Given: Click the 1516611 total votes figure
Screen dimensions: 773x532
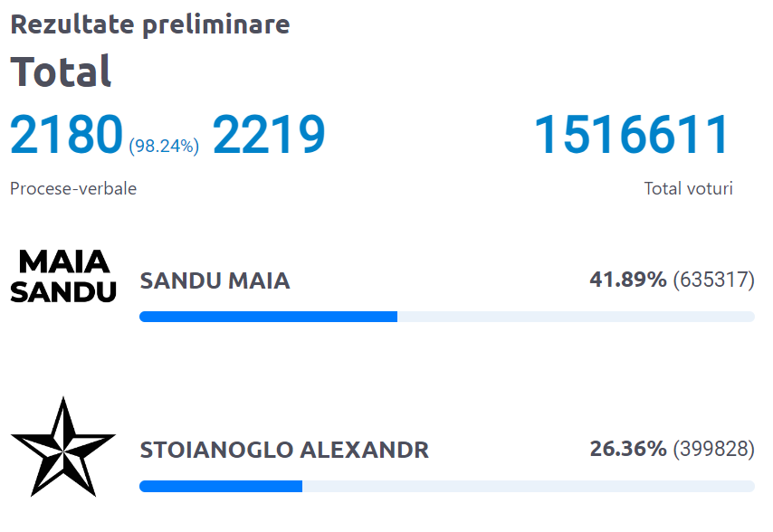Looking at the screenshot, I should click(x=632, y=135).
